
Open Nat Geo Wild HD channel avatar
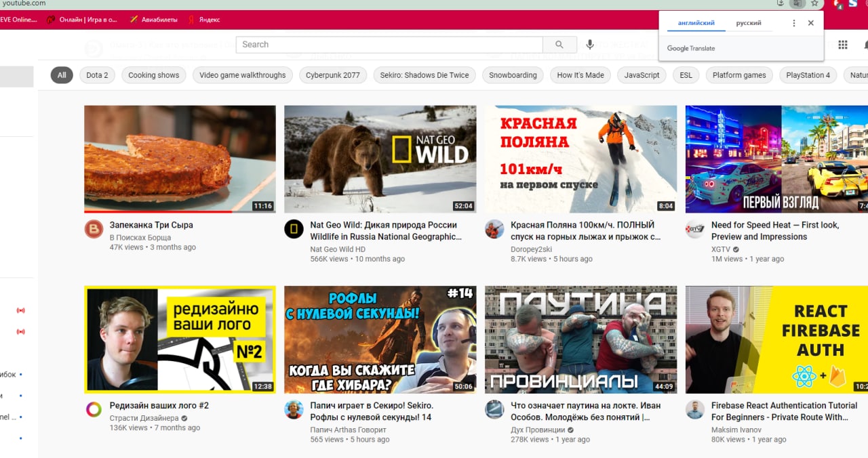(294, 229)
